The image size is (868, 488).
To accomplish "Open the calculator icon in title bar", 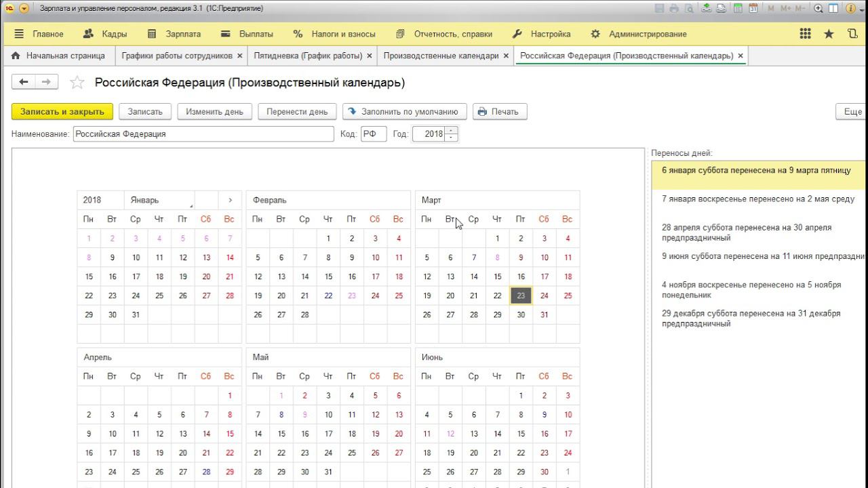I will coord(738,8).
